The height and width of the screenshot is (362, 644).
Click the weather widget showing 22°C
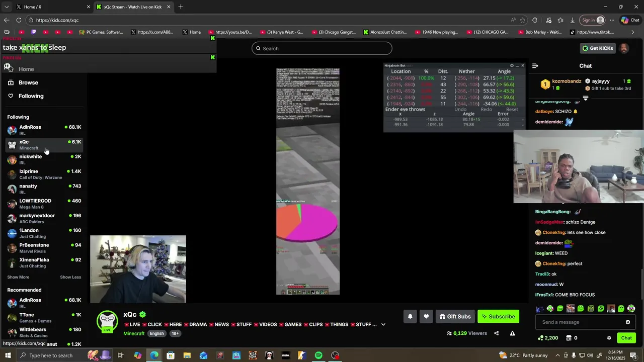click(x=523, y=355)
